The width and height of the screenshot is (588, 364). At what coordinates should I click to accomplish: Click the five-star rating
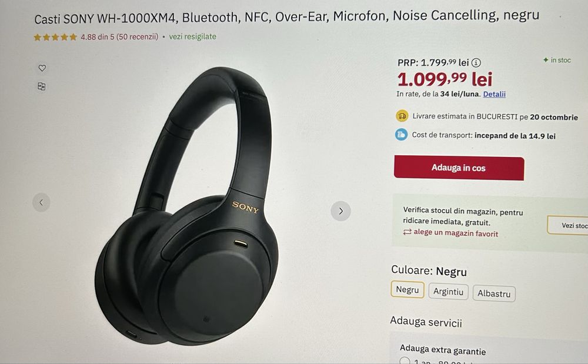[55, 37]
